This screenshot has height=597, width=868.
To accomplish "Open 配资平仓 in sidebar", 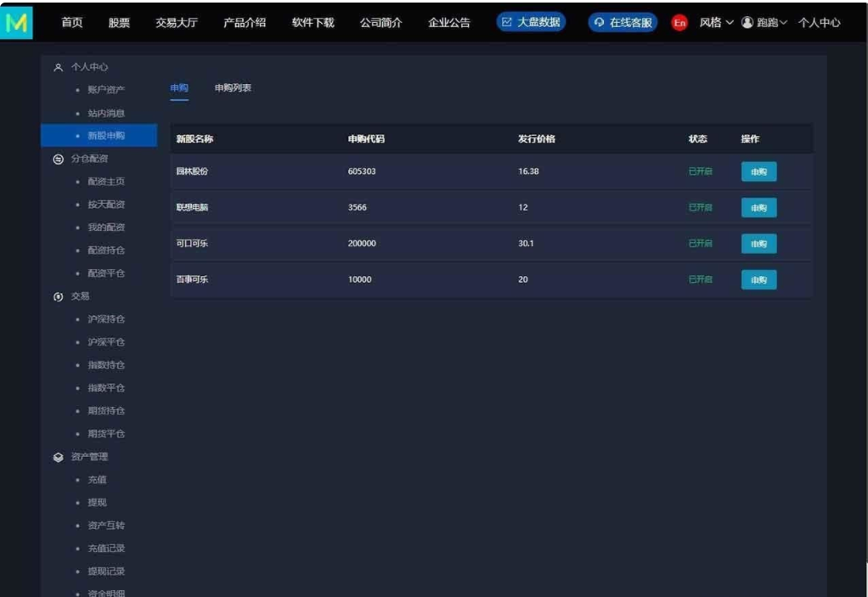I will click(x=106, y=273).
